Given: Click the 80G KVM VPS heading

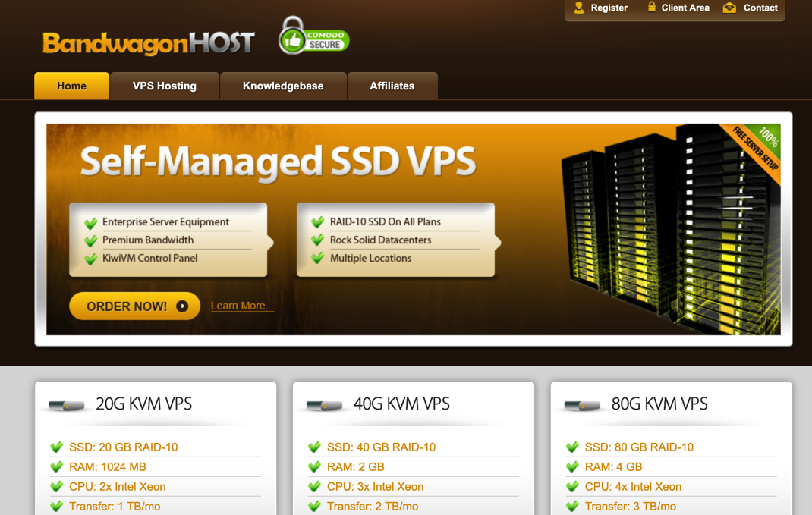Looking at the screenshot, I should (659, 404).
